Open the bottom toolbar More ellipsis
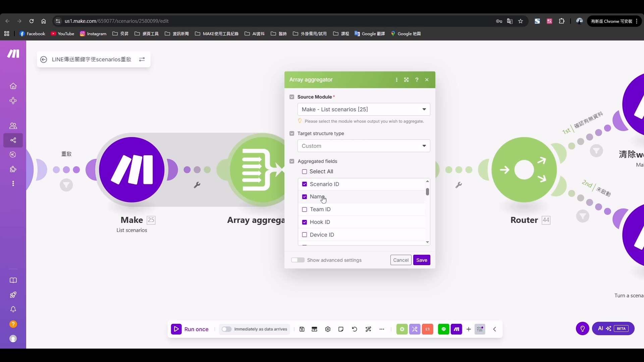 [x=382, y=329]
